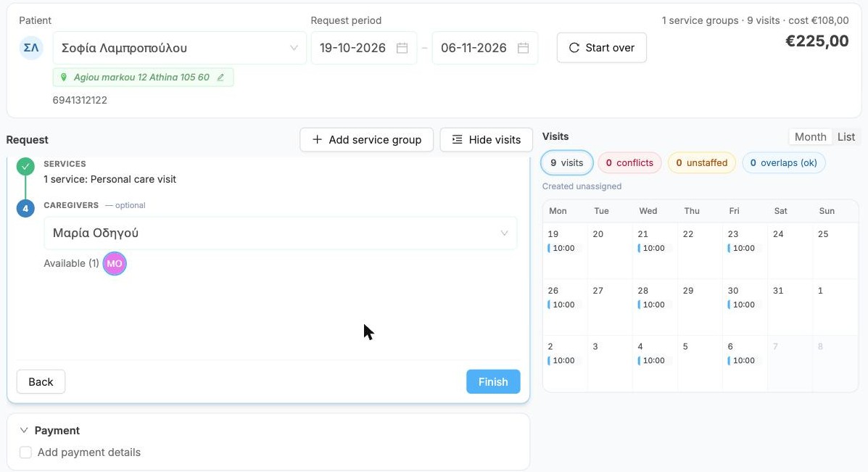Open the 10:00 visit on Wednesday 28

pos(653,305)
